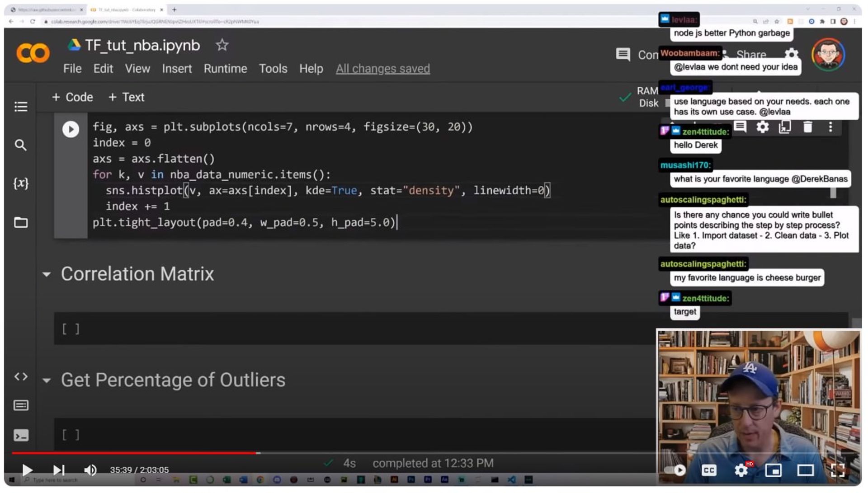
Task: Go back in the browser
Action: pos(11,21)
